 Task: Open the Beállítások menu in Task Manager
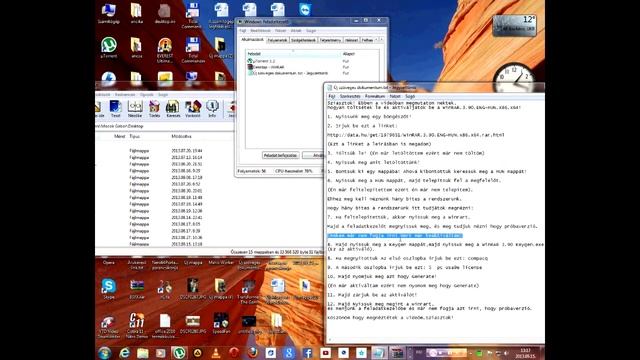(x=260, y=31)
